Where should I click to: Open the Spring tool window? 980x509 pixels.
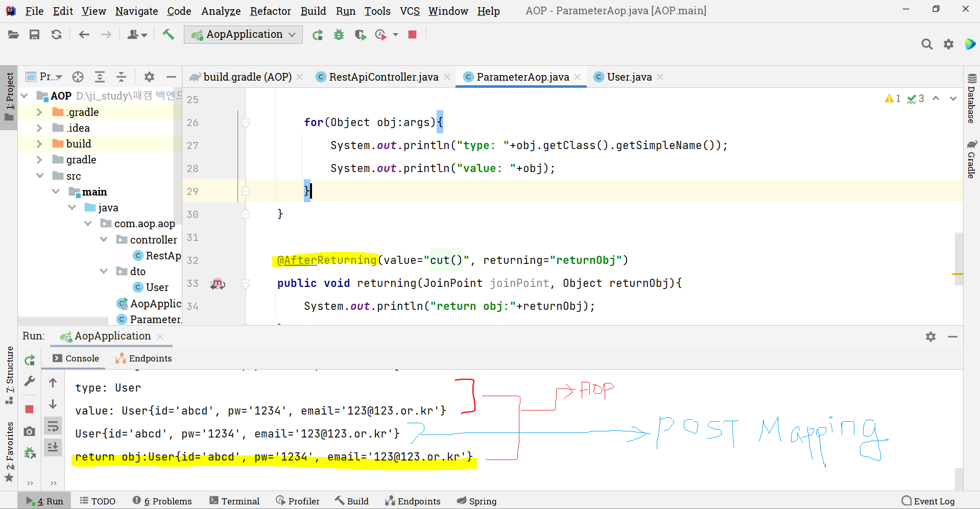(476, 501)
